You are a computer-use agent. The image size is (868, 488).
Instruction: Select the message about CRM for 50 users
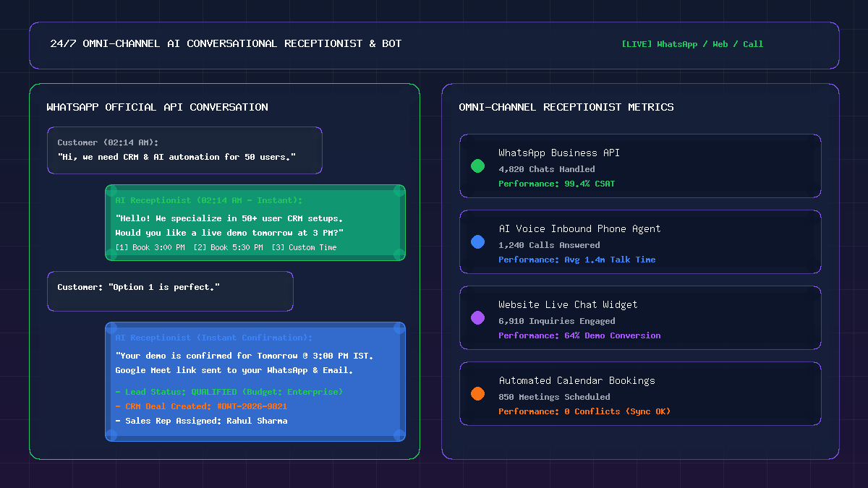tap(176, 157)
